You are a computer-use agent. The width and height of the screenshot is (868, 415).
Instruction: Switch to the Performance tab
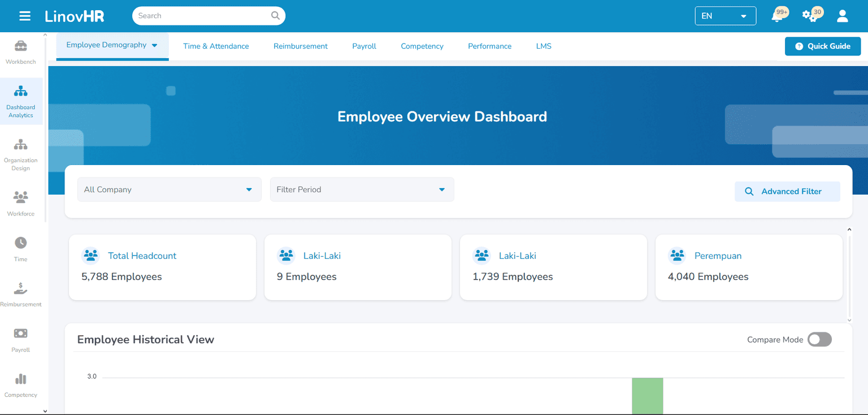coord(490,46)
